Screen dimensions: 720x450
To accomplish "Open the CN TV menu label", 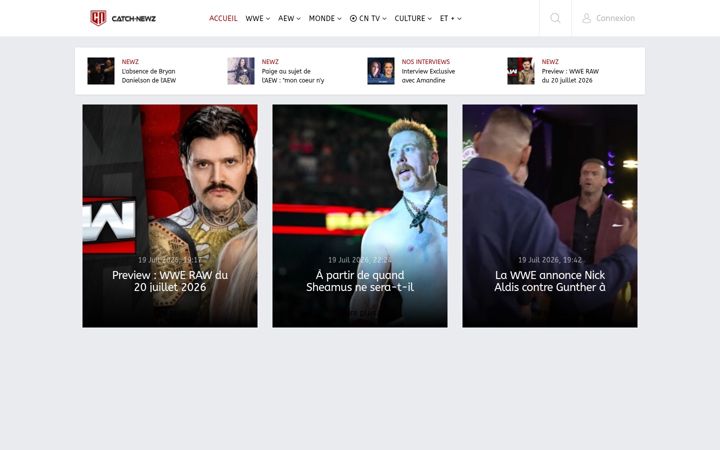I will click(369, 18).
